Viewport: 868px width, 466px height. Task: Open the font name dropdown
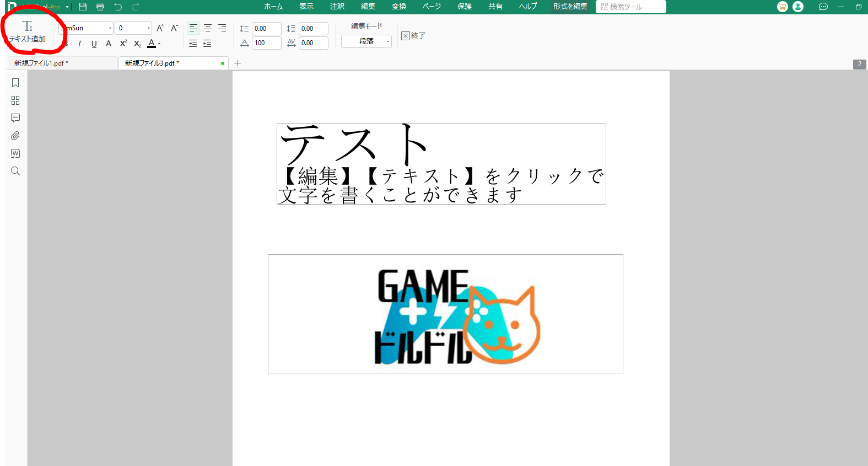(x=110, y=28)
